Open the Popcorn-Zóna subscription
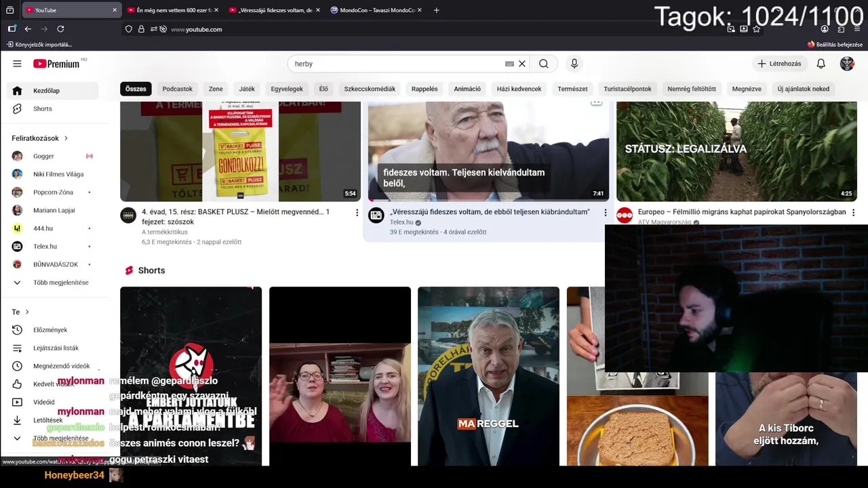 pos(52,192)
